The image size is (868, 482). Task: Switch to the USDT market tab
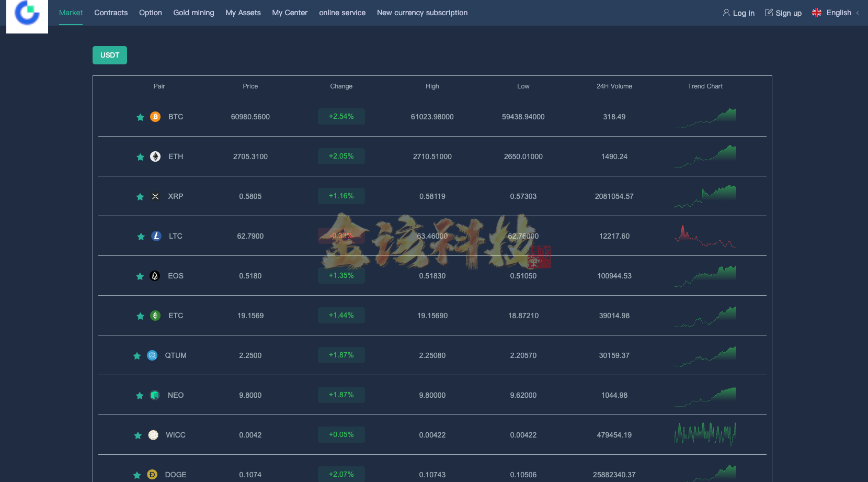(109, 55)
